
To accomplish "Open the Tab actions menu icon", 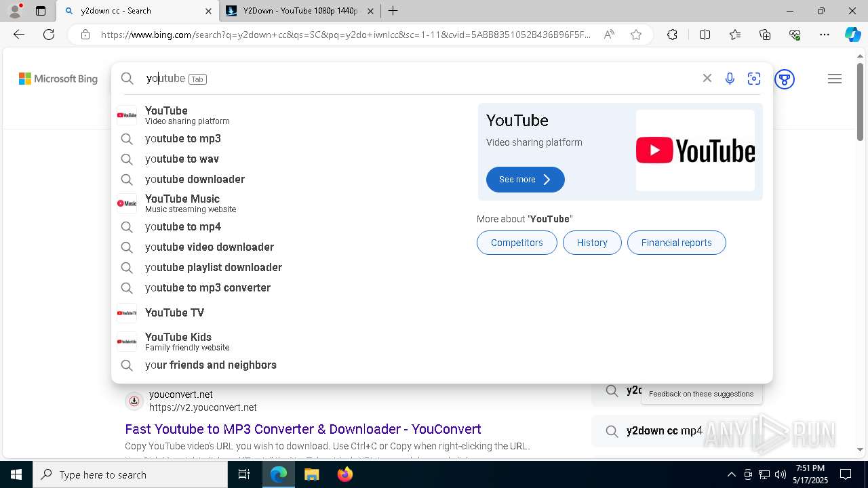I will click(41, 10).
